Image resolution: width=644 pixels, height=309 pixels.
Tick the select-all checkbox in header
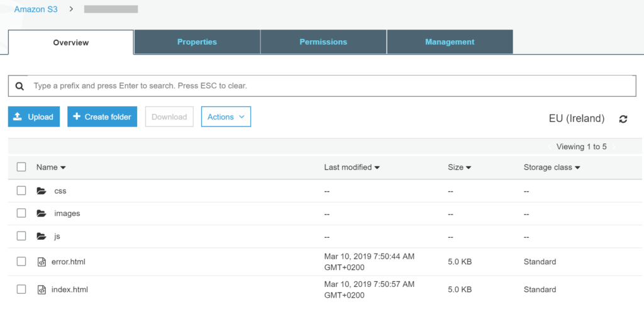(x=21, y=167)
